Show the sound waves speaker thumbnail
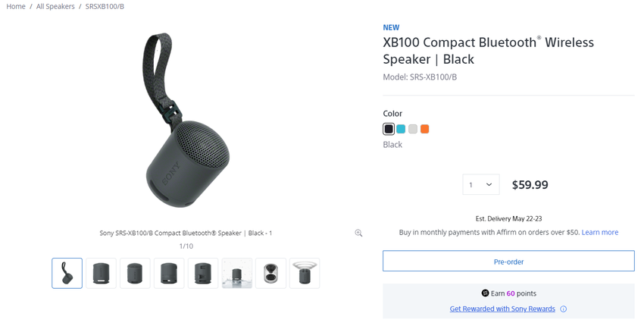The width and height of the screenshot is (644, 326). (305, 273)
